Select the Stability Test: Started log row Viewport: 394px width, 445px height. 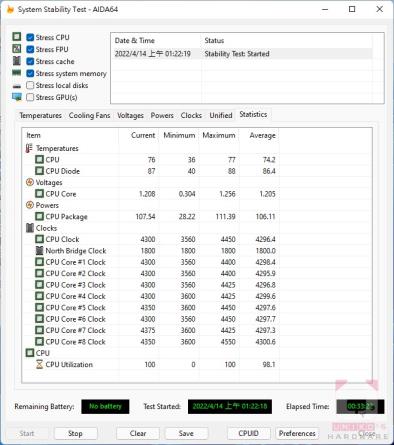coord(242,54)
